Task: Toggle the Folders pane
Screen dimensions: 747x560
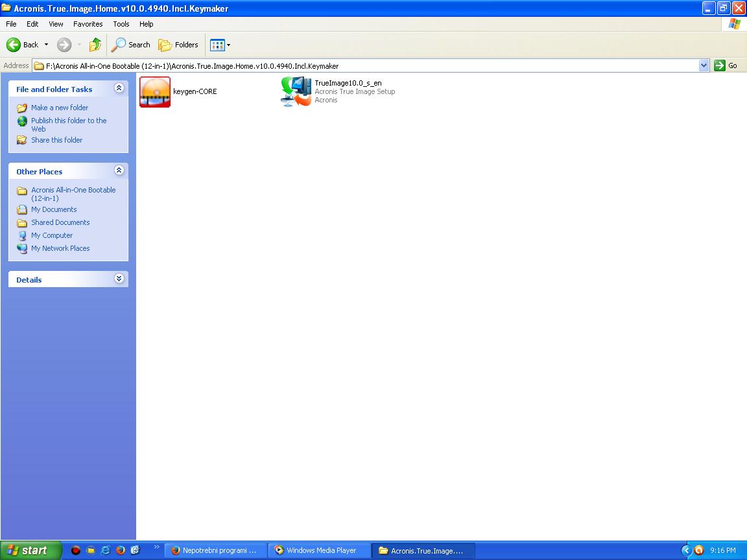Action: pyautogui.click(x=178, y=45)
